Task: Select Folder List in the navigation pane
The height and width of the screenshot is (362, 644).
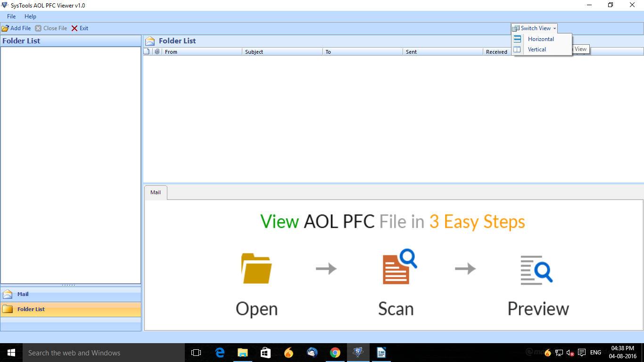Action: point(31,309)
